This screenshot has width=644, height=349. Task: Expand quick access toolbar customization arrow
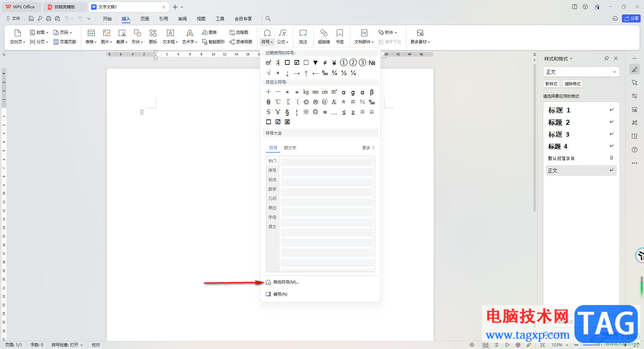pyautogui.click(x=89, y=19)
